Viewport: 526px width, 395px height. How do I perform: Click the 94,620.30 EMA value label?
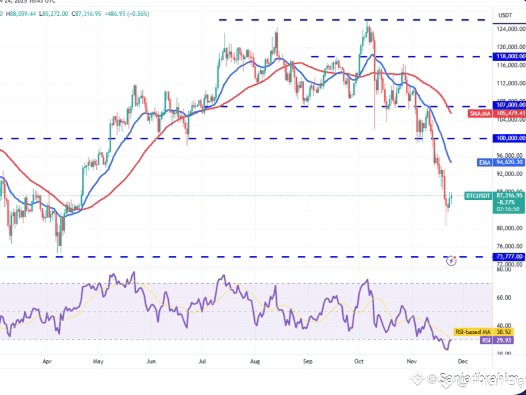[509, 163]
